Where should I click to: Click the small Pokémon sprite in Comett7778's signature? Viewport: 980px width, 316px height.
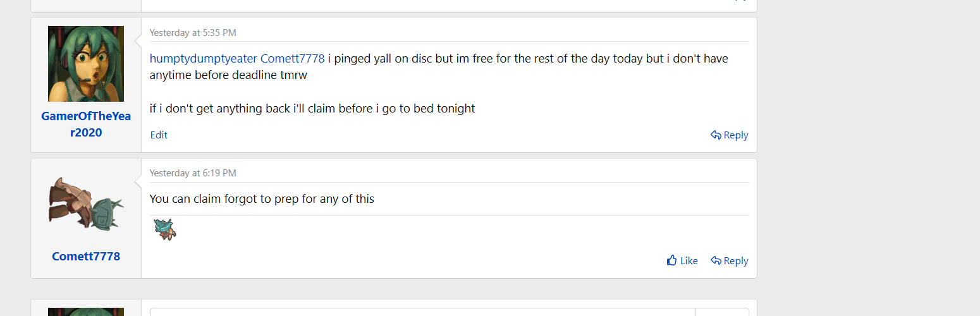(x=165, y=229)
